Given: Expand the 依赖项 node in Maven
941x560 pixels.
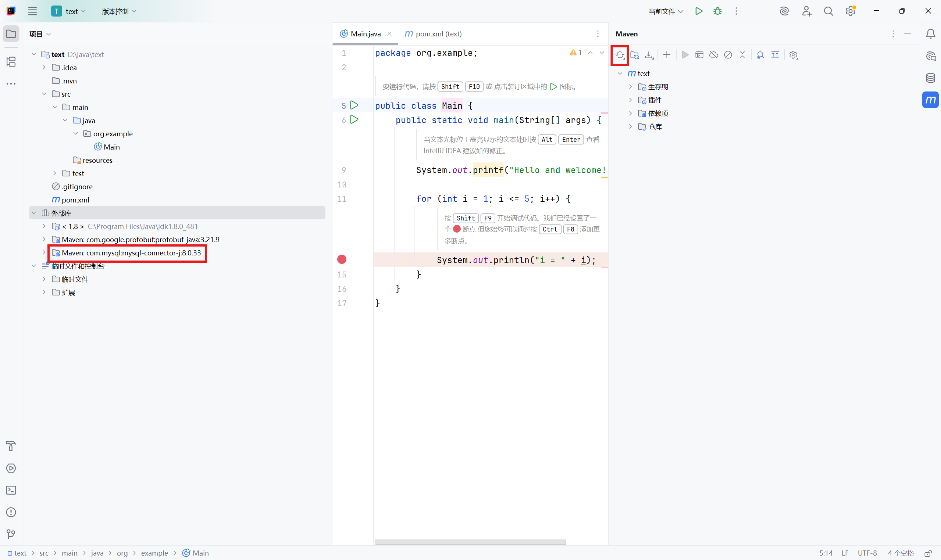Looking at the screenshot, I should point(630,113).
